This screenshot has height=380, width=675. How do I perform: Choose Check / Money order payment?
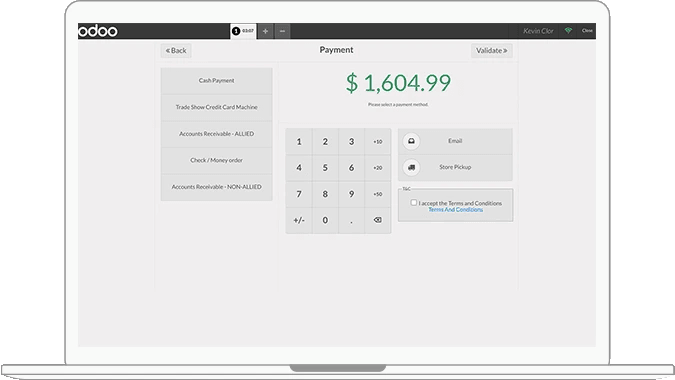coord(217,161)
